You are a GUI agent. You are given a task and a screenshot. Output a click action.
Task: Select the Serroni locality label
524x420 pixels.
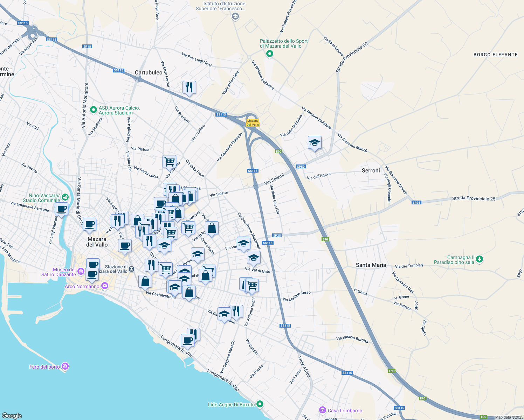coord(371,170)
